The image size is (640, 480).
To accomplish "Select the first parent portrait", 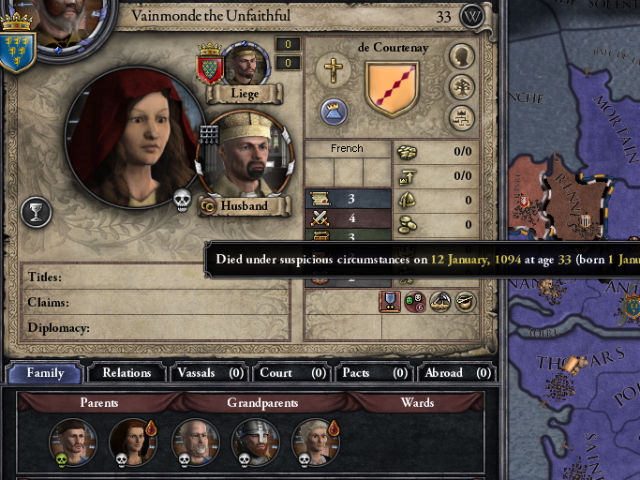I will (73, 442).
